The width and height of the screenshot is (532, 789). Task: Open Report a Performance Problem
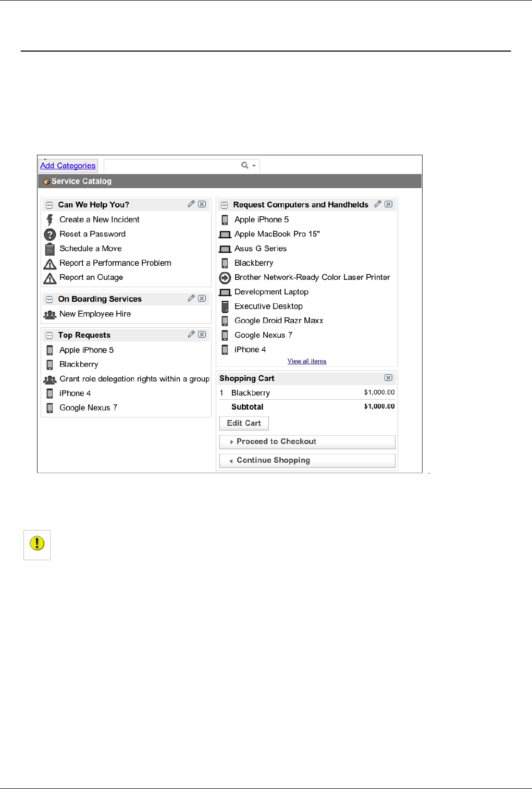point(115,263)
